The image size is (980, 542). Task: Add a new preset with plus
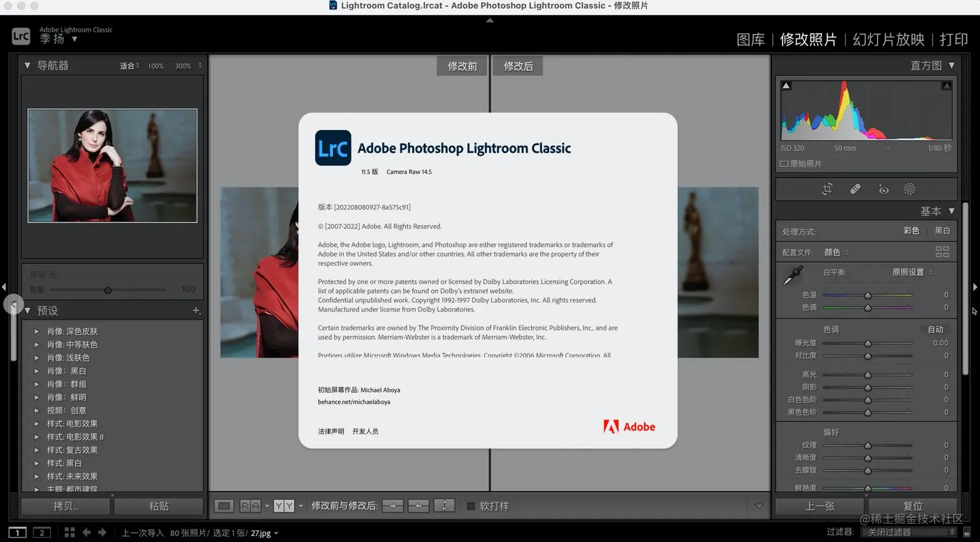coord(196,311)
